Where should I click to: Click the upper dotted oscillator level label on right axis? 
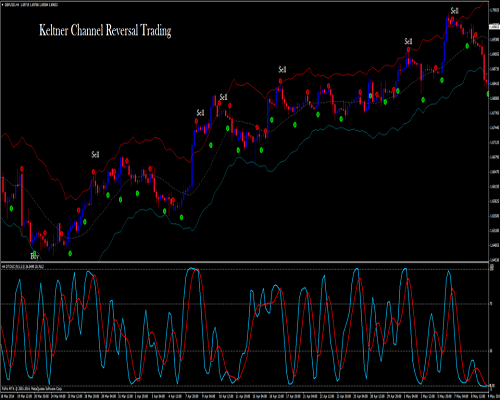click(x=491, y=304)
